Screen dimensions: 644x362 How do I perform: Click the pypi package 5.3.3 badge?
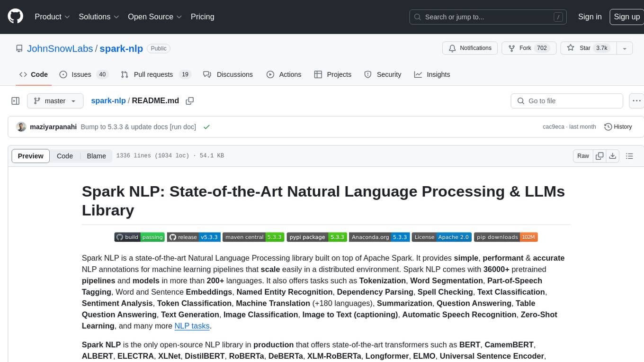tap(317, 237)
